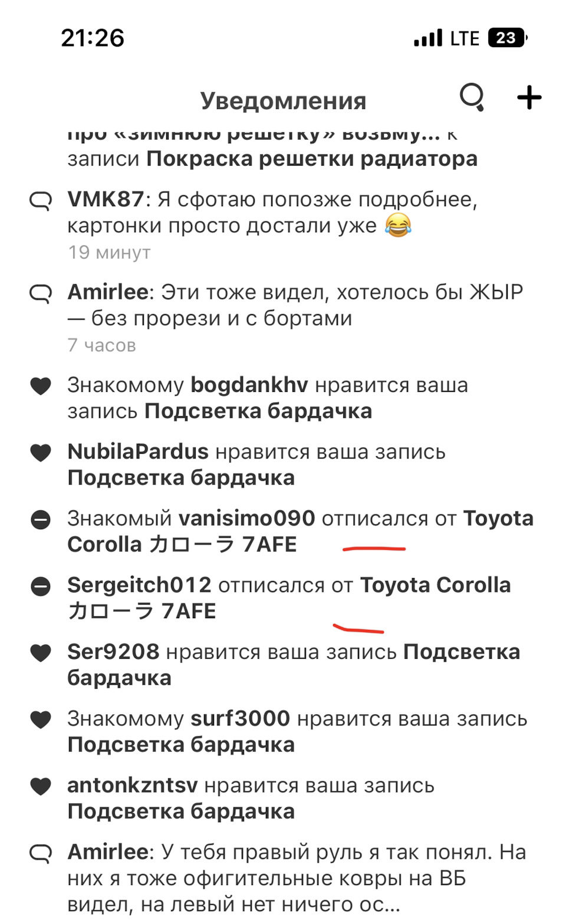The image size is (566, 924).
Task: Tap heart icon next to bogdankhv notification
Action: pyautogui.click(x=41, y=386)
